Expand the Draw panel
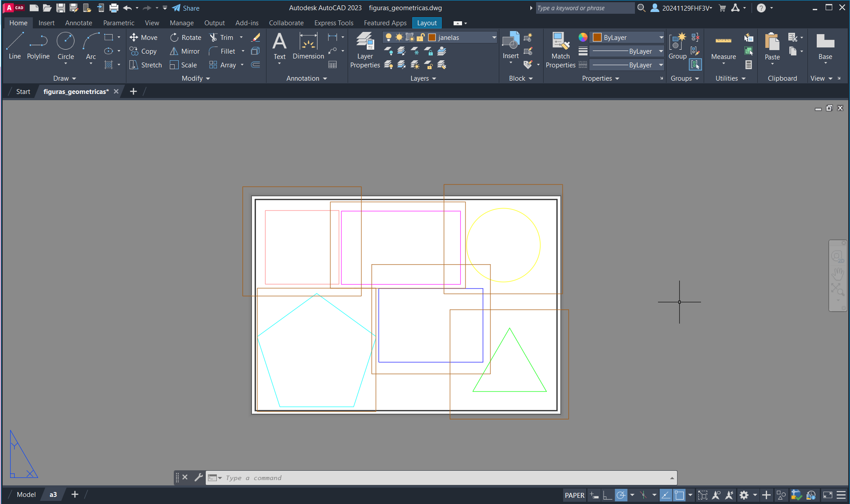Image resolution: width=850 pixels, height=504 pixels. (x=65, y=78)
